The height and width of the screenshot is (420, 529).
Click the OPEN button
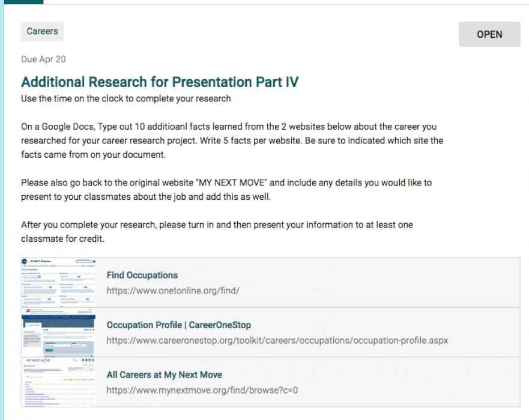[x=489, y=34]
